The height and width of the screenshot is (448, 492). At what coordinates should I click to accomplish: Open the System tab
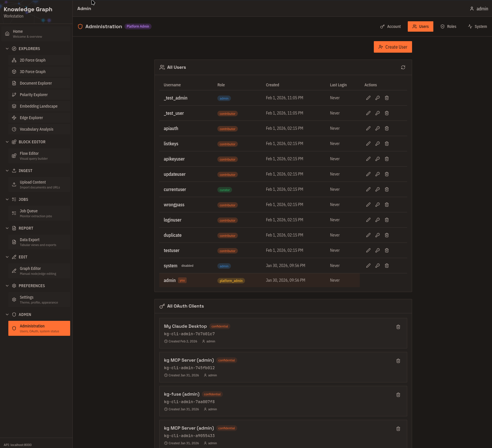coord(477,26)
